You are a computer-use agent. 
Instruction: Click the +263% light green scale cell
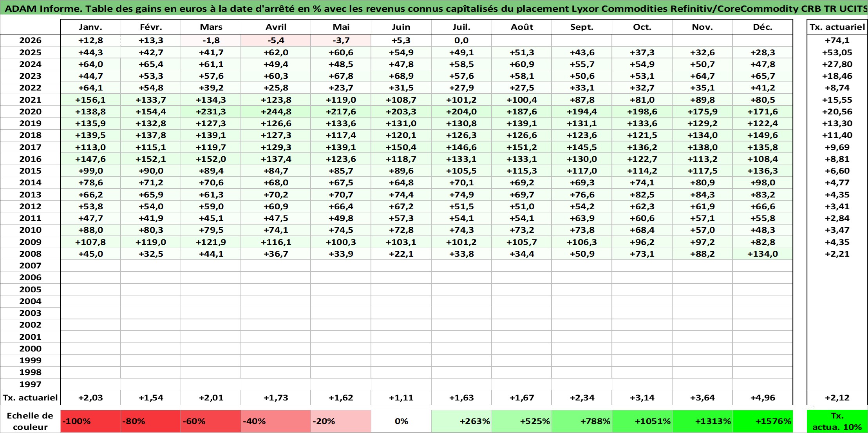[x=461, y=421]
